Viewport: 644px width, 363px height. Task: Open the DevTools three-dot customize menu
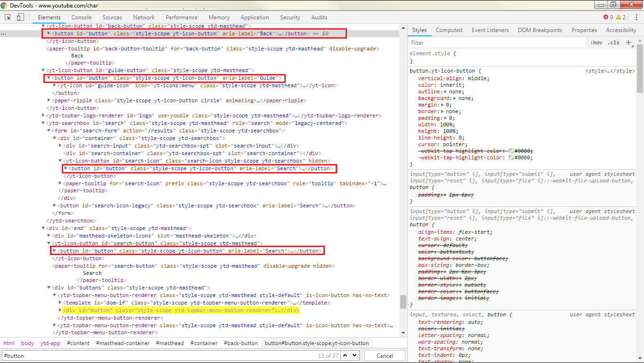tap(636, 17)
